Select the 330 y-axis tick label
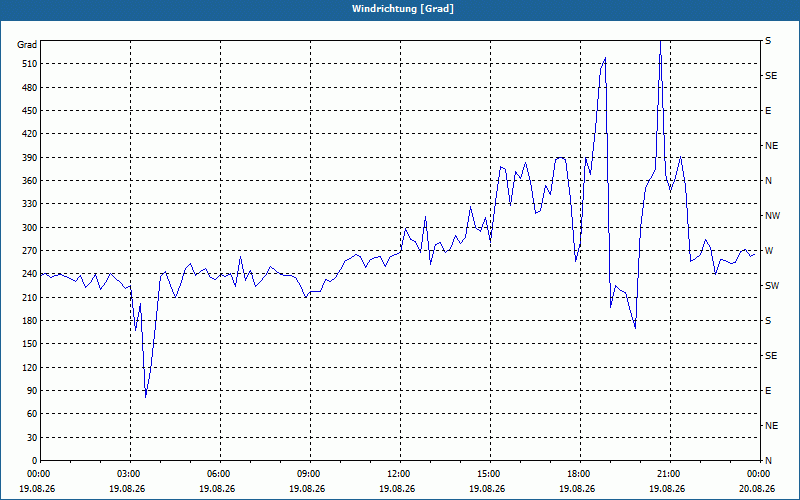This screenshot has width=800, height=500. (30, 204)
